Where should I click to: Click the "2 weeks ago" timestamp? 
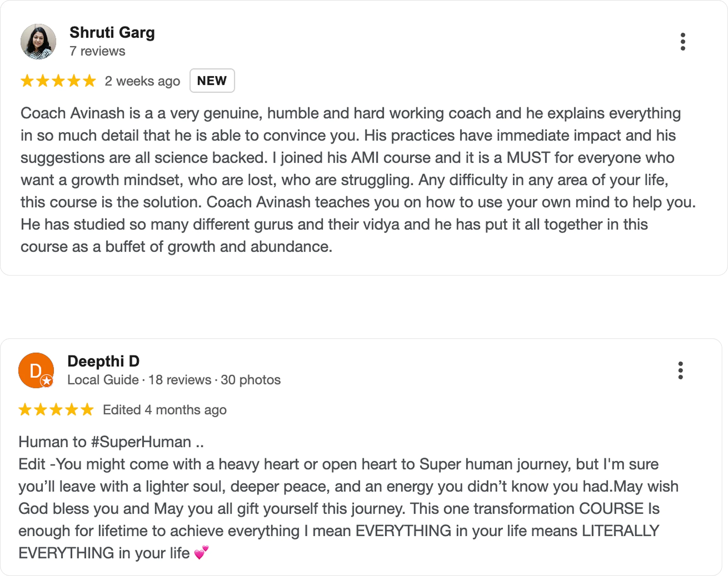142,81
